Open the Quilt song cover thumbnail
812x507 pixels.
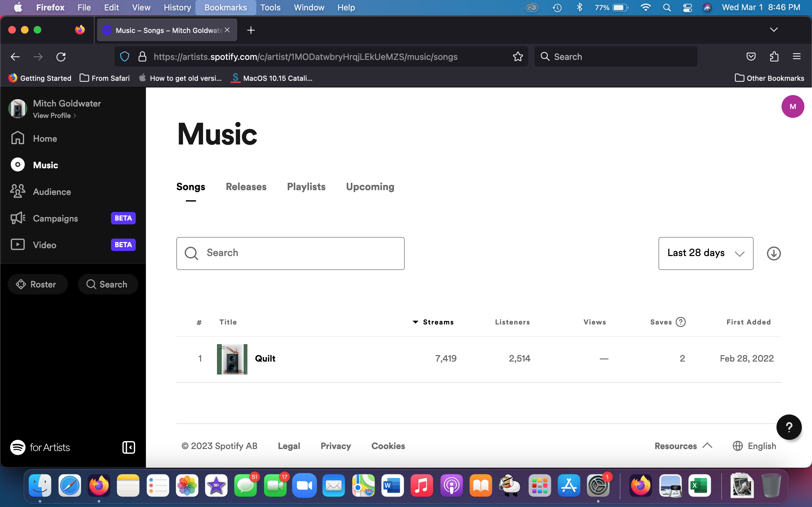click(x=232, y=359)
